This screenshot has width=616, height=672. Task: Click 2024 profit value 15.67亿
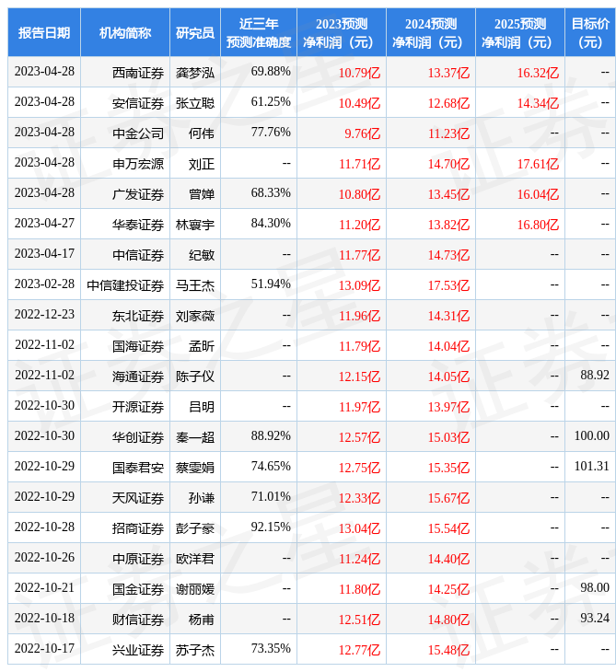coord(448,498)
